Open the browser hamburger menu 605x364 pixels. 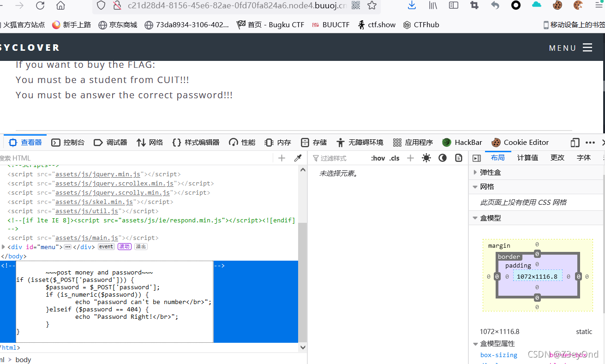599,5
